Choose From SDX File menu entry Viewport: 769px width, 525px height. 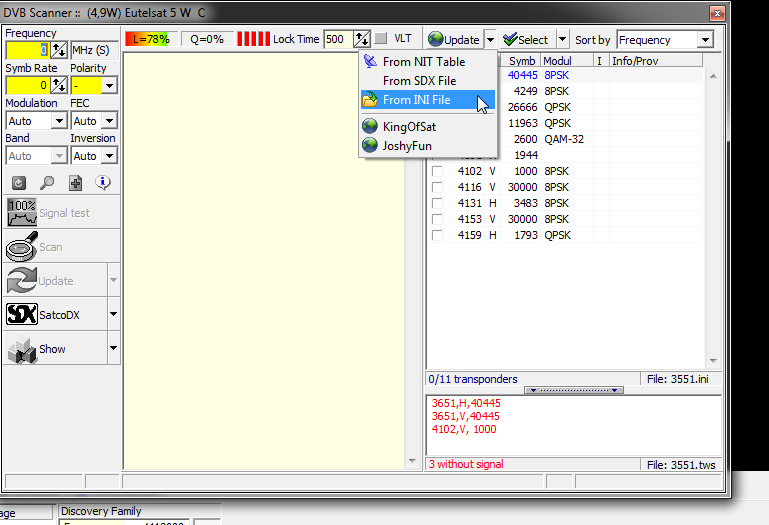coord(427,80)
